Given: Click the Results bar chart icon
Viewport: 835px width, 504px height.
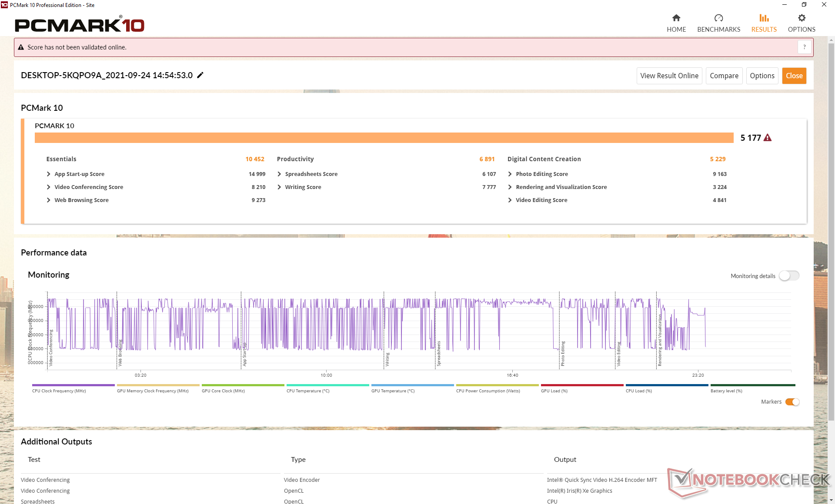Looking at the screenshot, I should click(764, 18).
